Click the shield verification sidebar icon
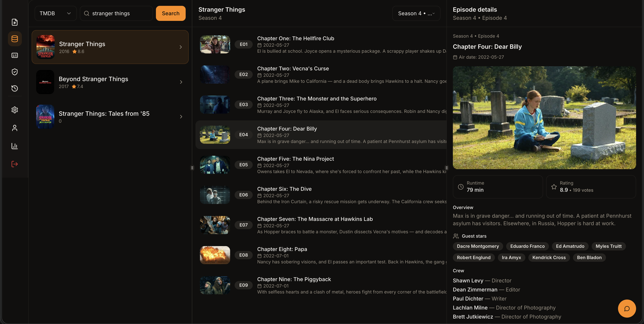This screenshot has width=644, height=324. coord(14,72)
